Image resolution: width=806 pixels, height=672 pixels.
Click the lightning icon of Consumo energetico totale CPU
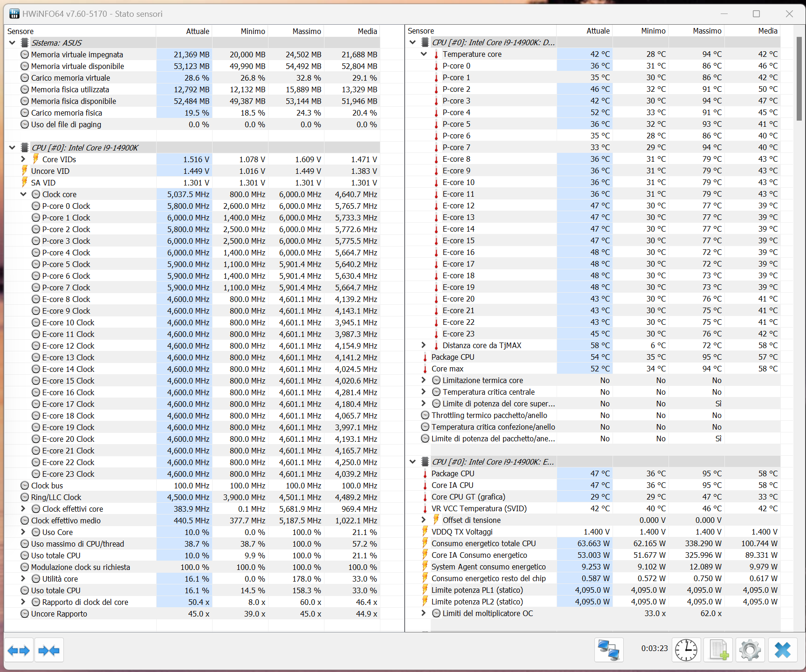(425, 543)
